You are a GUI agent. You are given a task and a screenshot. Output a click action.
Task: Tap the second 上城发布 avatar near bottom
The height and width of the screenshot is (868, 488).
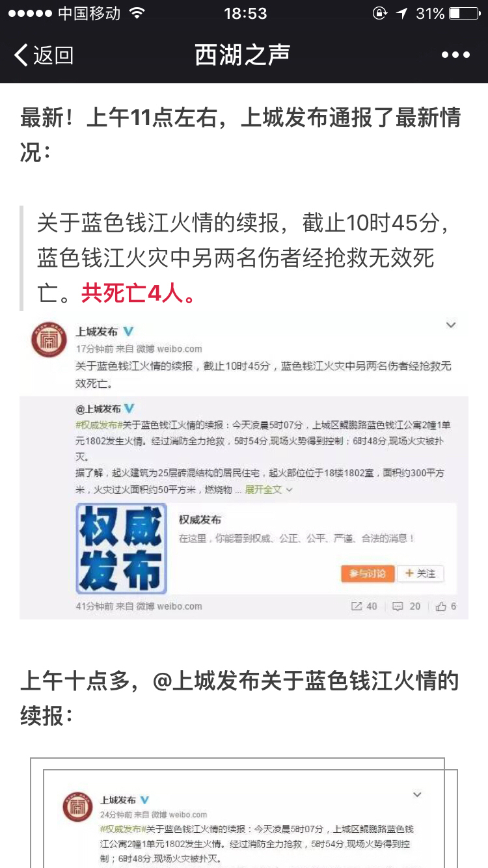point(77,807)
